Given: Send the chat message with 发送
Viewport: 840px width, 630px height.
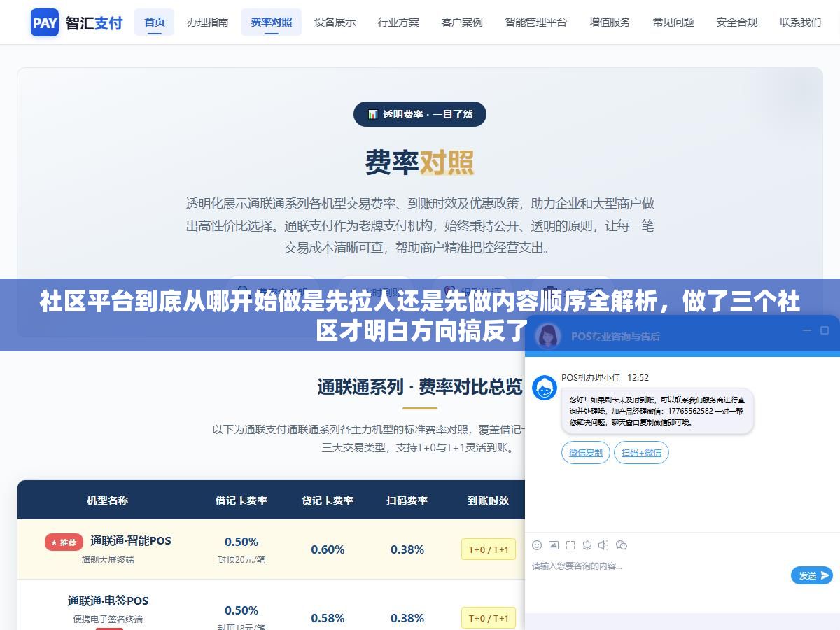Looking at the screenshot, I should click(x=812, y=575).
